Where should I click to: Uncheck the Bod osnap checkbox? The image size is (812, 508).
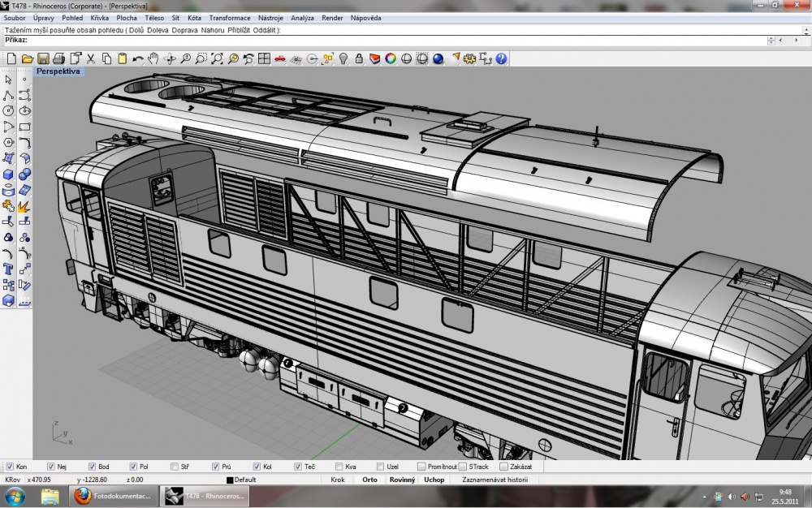pos(92,467)
